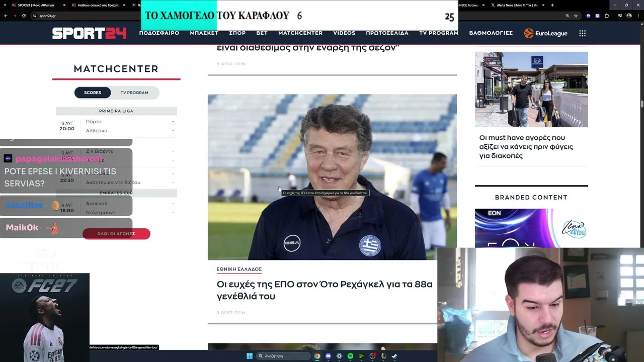Image resolution: width=644 pixels, height=362 pixels.
Task: Open Steam from the taskbar
Action: (394, 356)
